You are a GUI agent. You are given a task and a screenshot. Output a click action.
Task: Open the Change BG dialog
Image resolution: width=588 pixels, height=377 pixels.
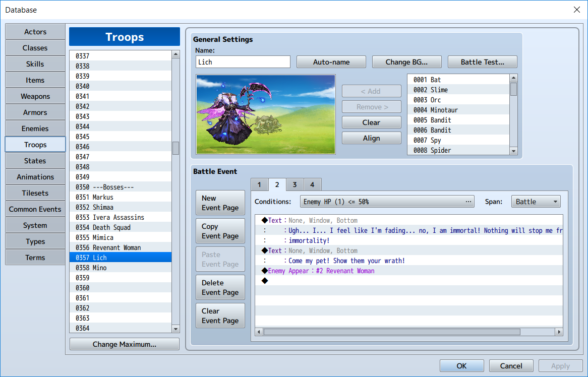tap(406, 62)
